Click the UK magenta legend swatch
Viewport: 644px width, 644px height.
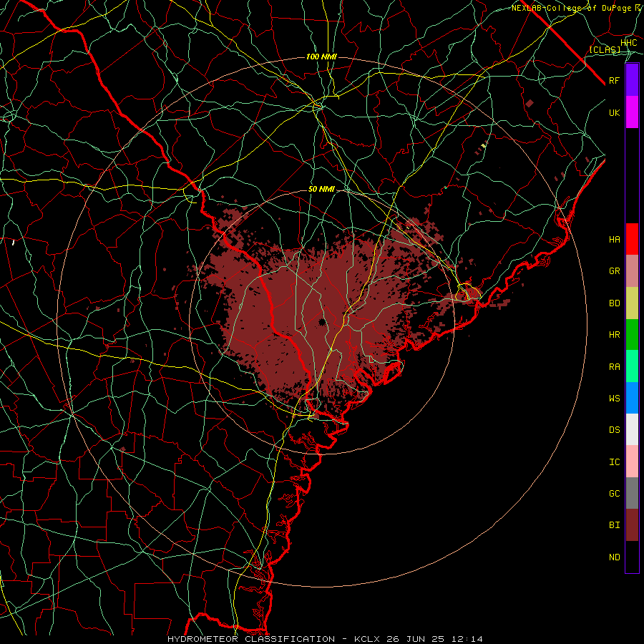pyautogui.click(x=632, y=112)
